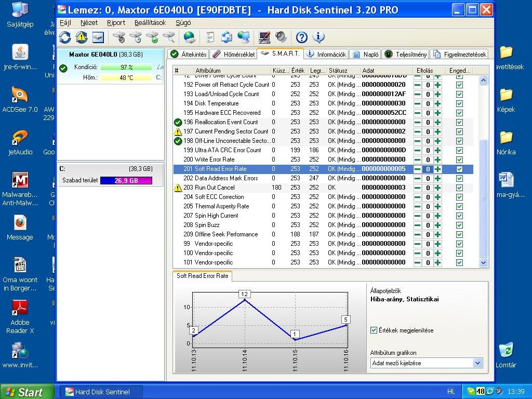Click the green check icon beside Kondíció

(63, 68)
